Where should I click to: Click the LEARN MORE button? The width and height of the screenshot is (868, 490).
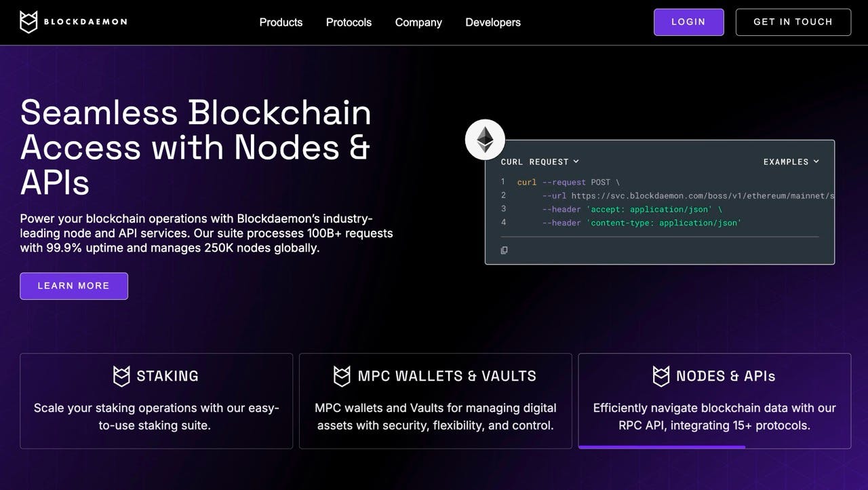point(74,286)
